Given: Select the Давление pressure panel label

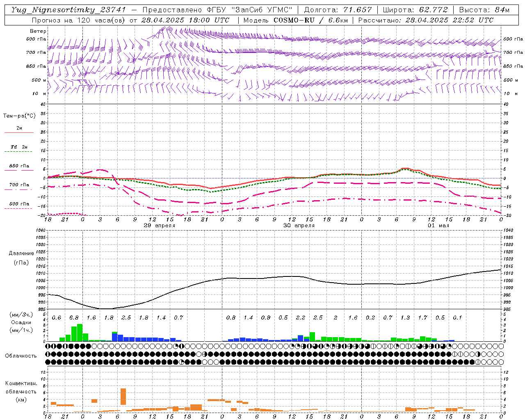Looking at the screenshot, I should [x=21, y=253].
